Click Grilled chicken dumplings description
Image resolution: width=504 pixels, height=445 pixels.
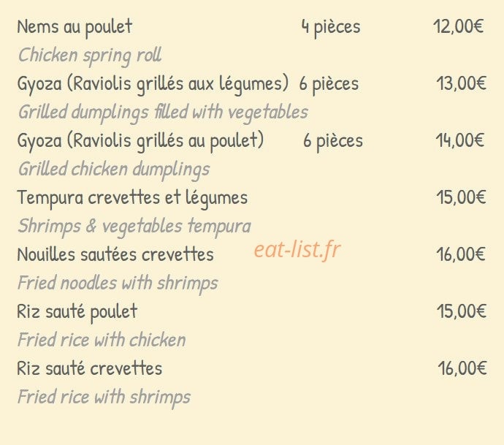pyautogui.click(x=114, y=170)
